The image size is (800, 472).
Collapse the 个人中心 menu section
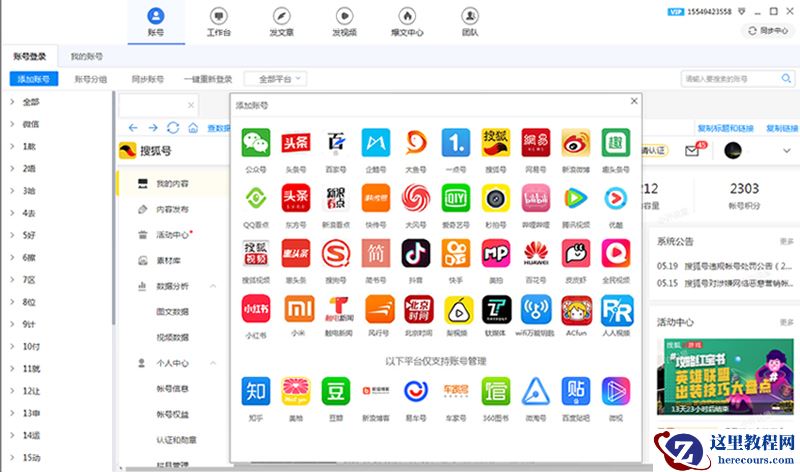coord(213,363)
